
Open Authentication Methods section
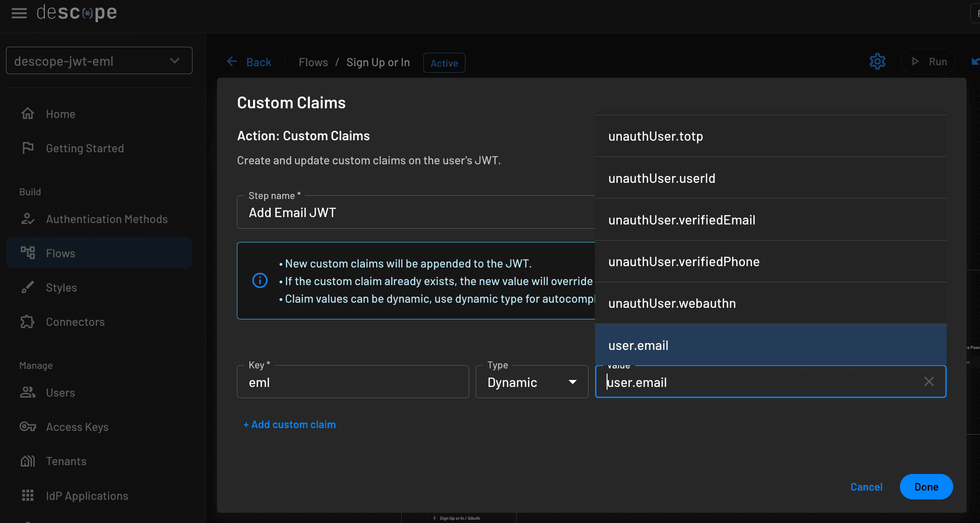106,219
